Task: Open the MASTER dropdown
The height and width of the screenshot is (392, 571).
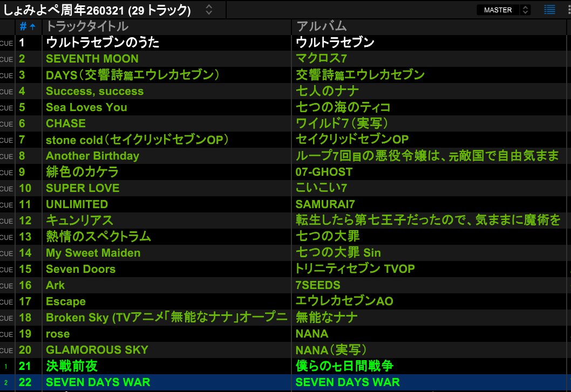Action: tap(503, 10)
